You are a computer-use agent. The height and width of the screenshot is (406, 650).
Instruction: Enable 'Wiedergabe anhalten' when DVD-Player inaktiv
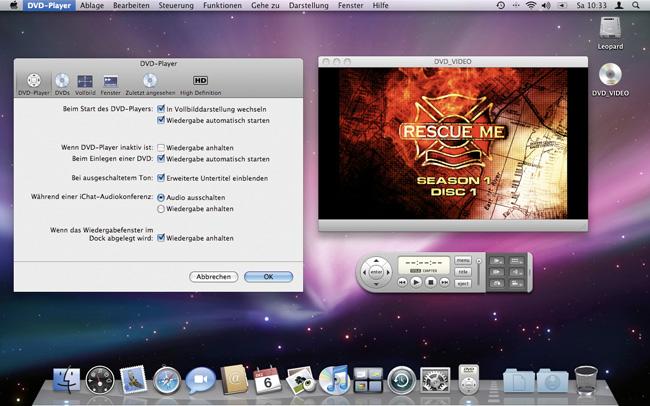pos(161,148)
